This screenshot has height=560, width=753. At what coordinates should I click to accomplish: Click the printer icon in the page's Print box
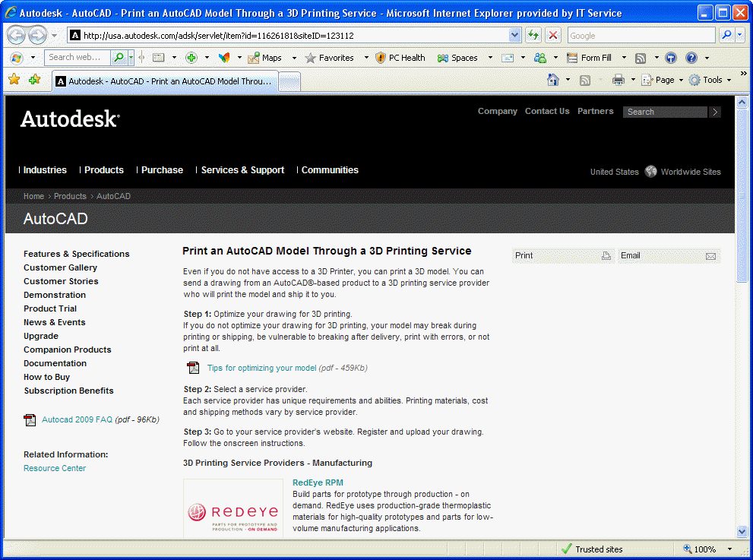click(x=606, y=256)
